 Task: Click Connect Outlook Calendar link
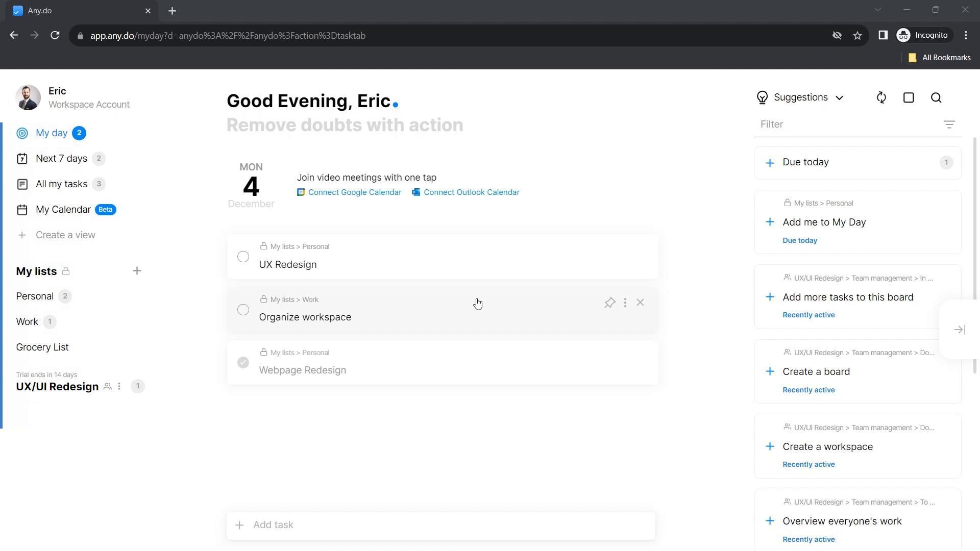pos(471,192)
